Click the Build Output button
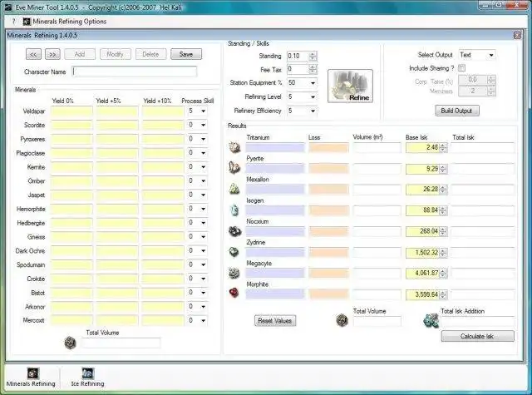532x395 pixels. (456, 111)
